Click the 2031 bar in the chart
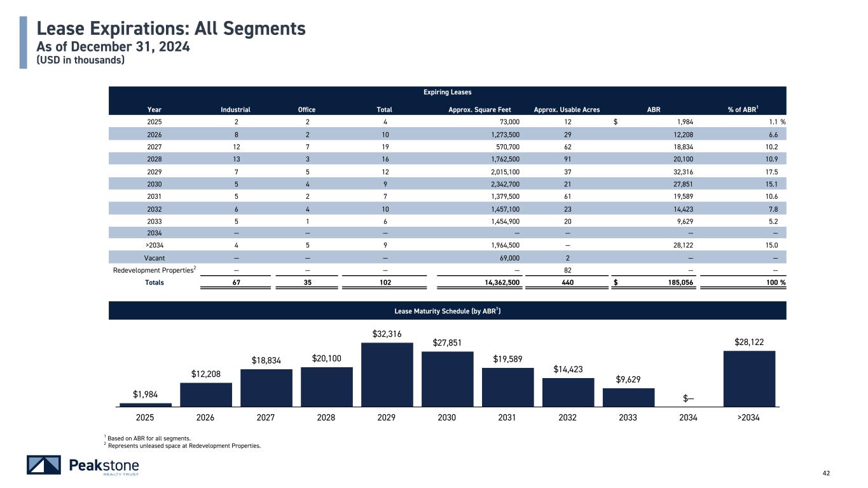This screenshot has width=868, height=488. point(507,386)
